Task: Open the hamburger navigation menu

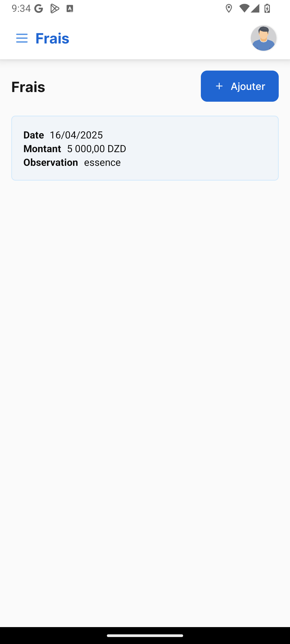Action: coord(22,38)
